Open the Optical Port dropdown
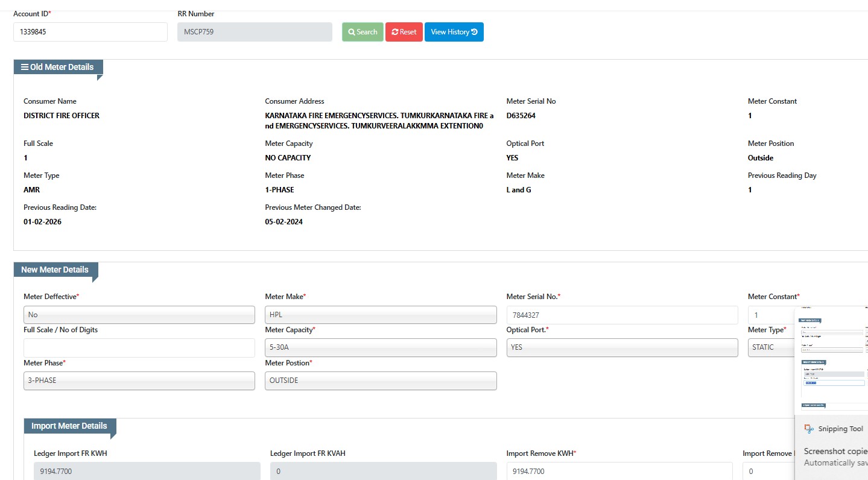Image resolution: width=868 pixels, height=480 pixels. pos(622,347)
